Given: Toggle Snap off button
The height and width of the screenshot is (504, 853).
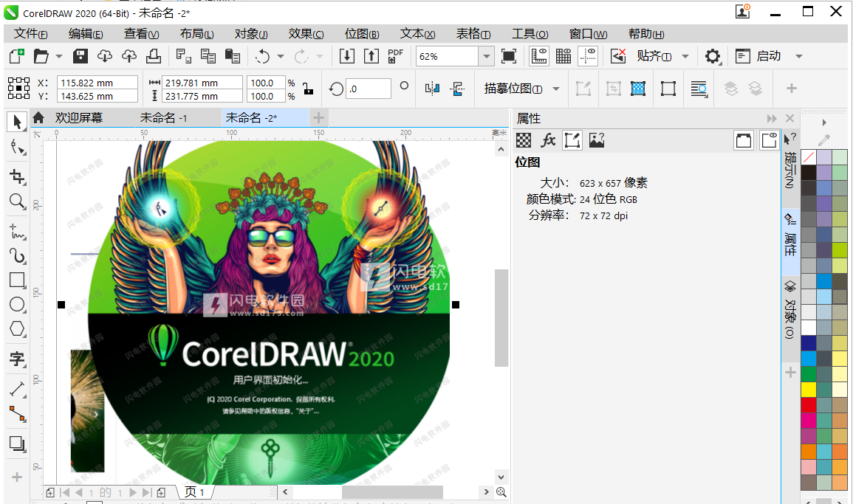Looking at the screenshot, I should (618, 56).
